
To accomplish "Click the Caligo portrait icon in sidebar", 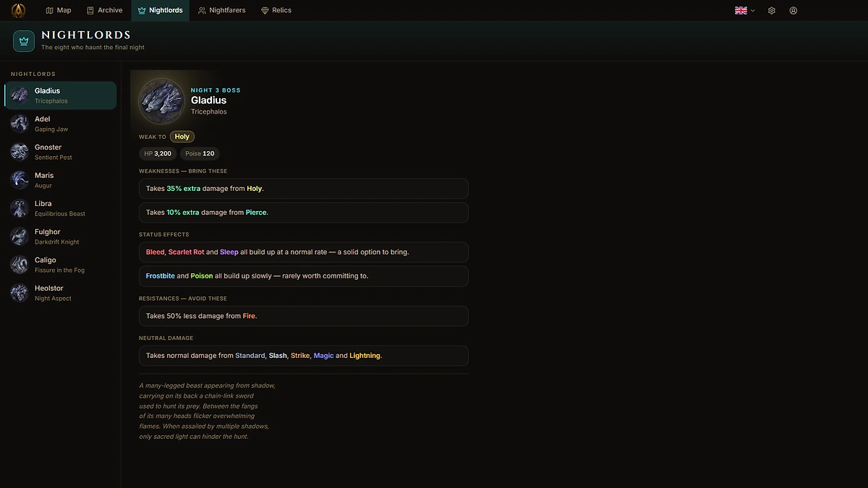I will tap(20, 265).
